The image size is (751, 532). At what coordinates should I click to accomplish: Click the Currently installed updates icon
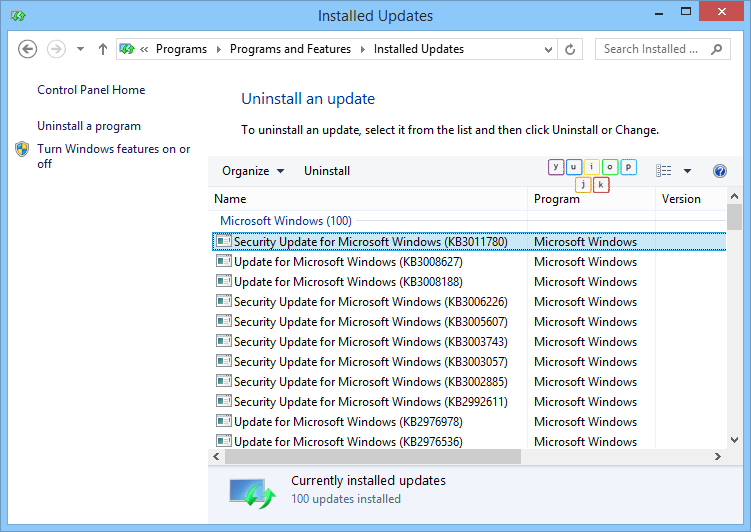pos(252,493)
